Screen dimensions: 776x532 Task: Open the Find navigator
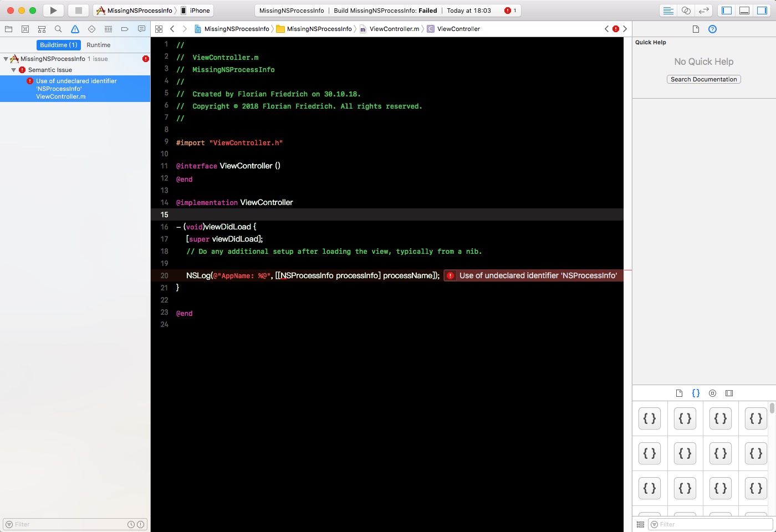tap(58, 29)
